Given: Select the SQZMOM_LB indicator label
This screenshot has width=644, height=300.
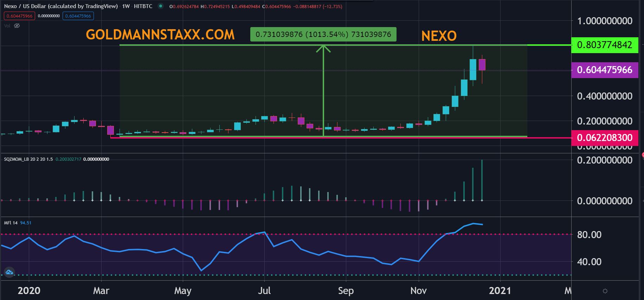Looking at the screenshot, I should tap(28, 159).
